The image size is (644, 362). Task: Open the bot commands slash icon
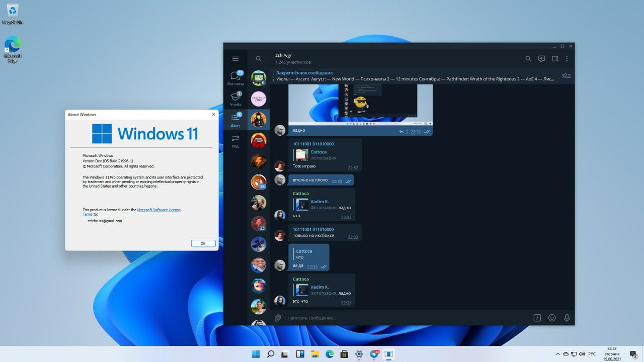[x=537, y=318]
